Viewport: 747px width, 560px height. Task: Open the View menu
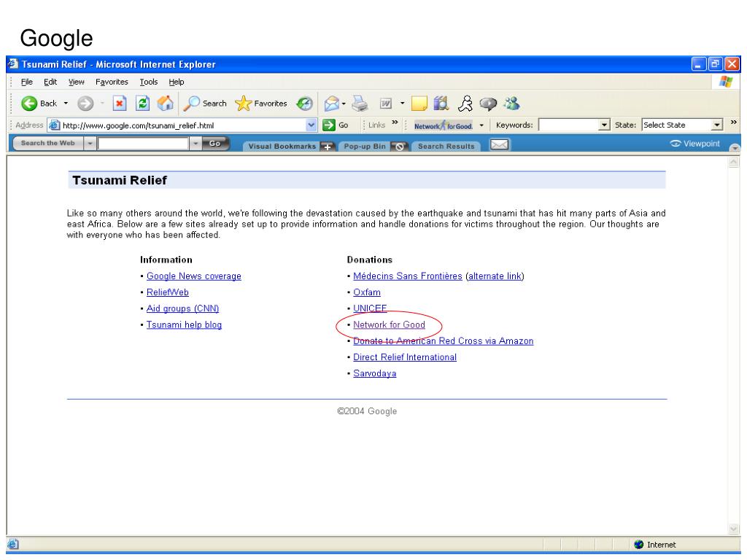(76, 82)
